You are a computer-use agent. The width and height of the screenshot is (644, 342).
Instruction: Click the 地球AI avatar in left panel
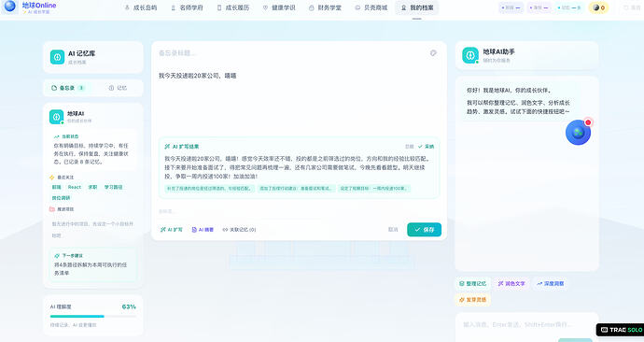(57, 117)
